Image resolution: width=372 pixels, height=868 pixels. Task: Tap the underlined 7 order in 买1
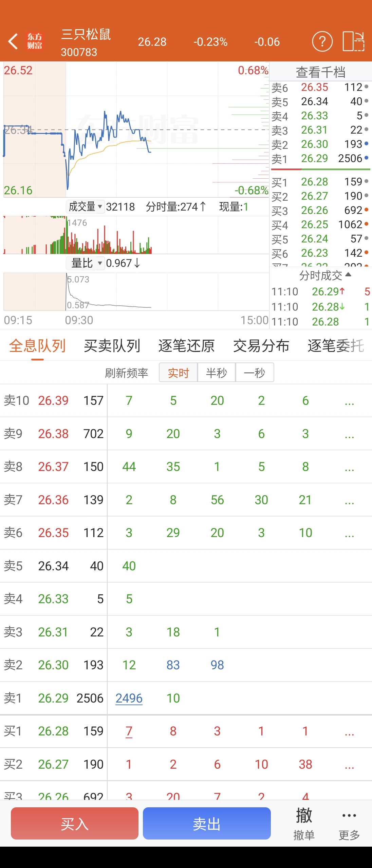click(x=129, y=731)
